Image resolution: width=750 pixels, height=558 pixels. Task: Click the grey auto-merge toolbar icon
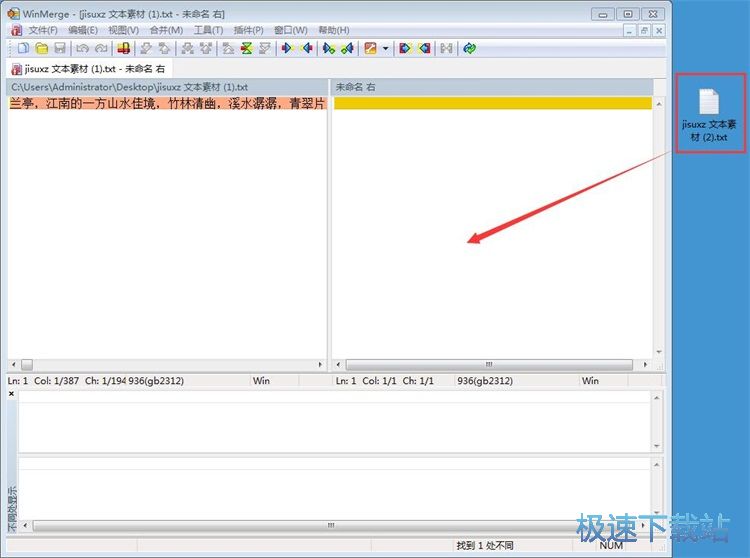[x=446, y=48]
